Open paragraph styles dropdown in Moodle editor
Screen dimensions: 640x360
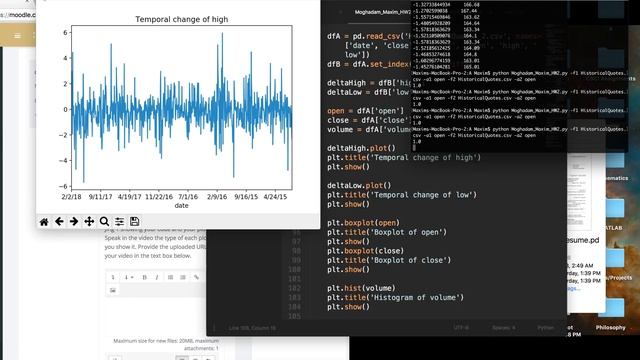pos(129,277)
